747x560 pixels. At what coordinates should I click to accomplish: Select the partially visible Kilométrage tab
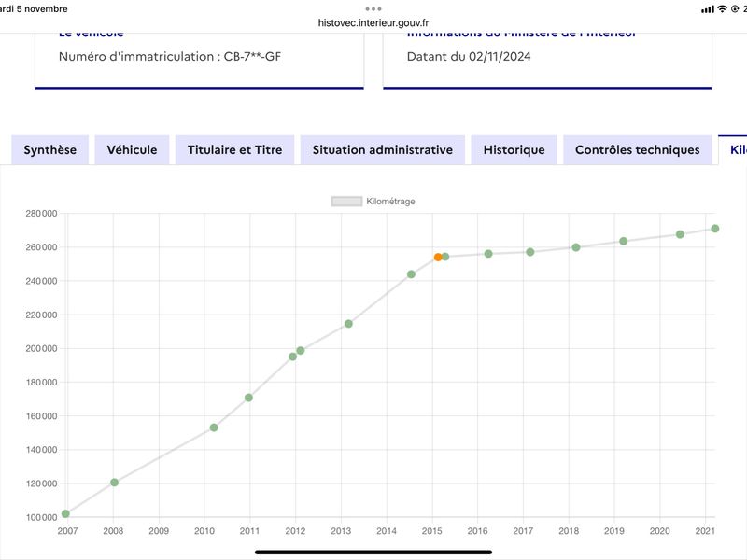point(734,150)
